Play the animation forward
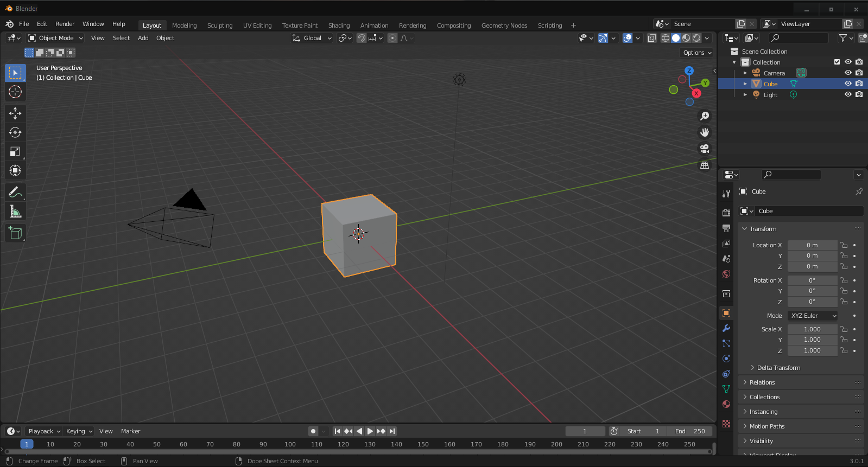This screenshot has width=868, height=467. (370, 431)
